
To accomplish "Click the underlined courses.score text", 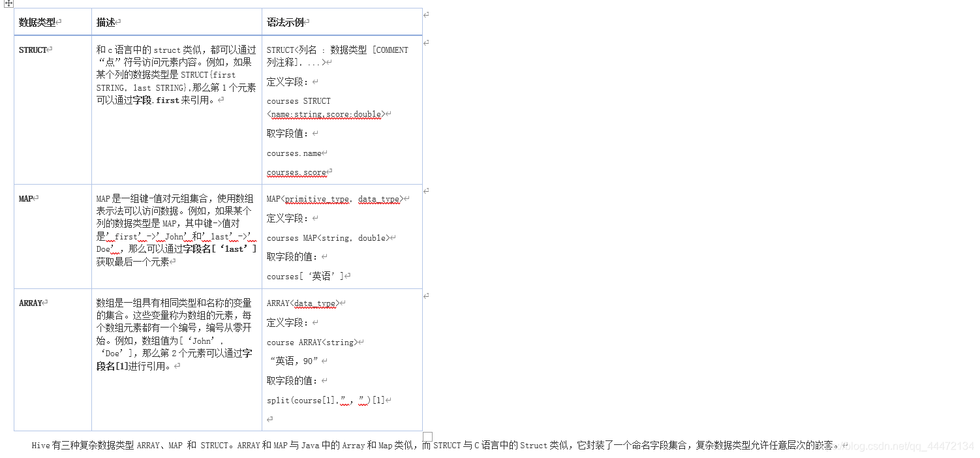I will (x=297, y=172).
